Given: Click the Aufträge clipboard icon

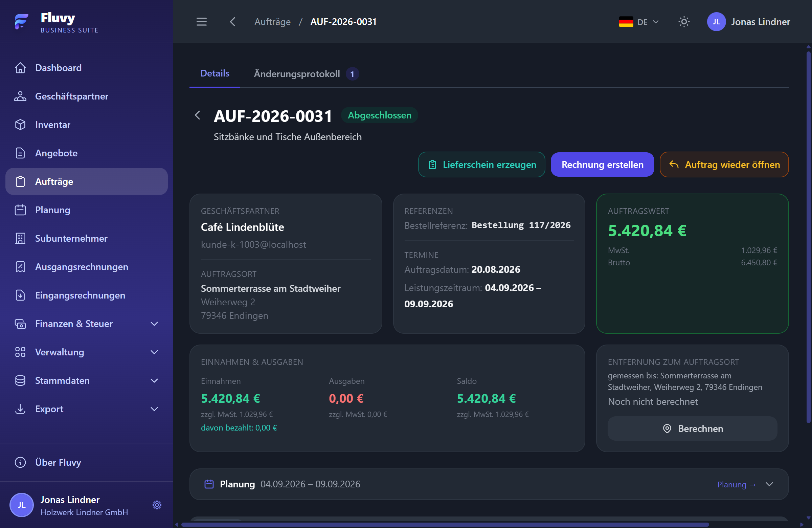Looking at the screenshot, I should tap(21, 181).
